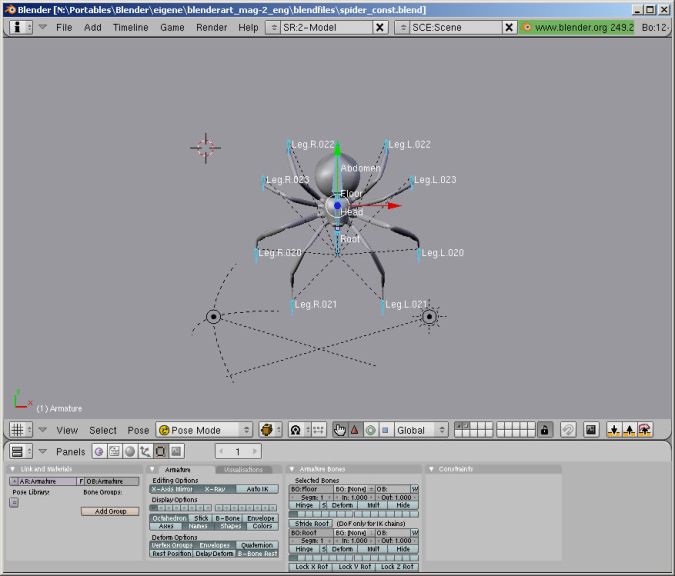Select the scale manipulator square icon
675x576 pixels.
[x=385, y=430]
